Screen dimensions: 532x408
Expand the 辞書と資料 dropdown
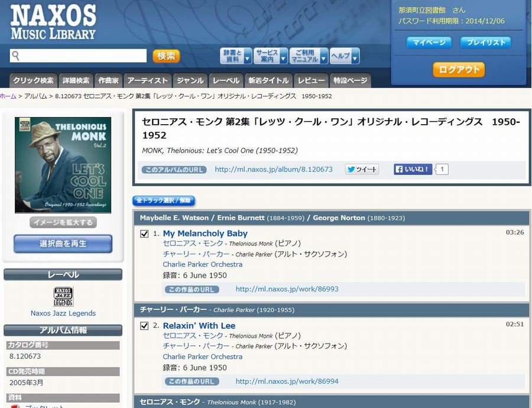(236, 56)
